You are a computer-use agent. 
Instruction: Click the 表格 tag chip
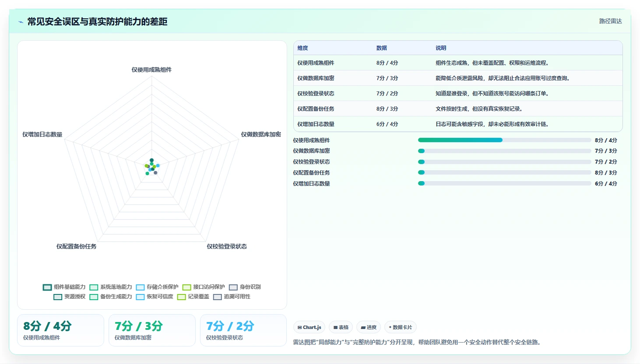(341, 327)
